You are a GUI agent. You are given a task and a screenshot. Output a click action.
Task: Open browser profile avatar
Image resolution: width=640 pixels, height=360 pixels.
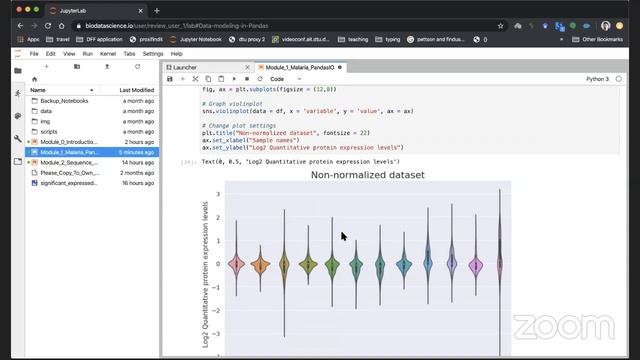click(x=606, y=26)
